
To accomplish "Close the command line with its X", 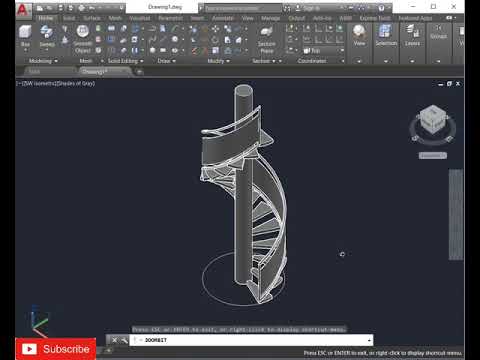I will point(114,340).
